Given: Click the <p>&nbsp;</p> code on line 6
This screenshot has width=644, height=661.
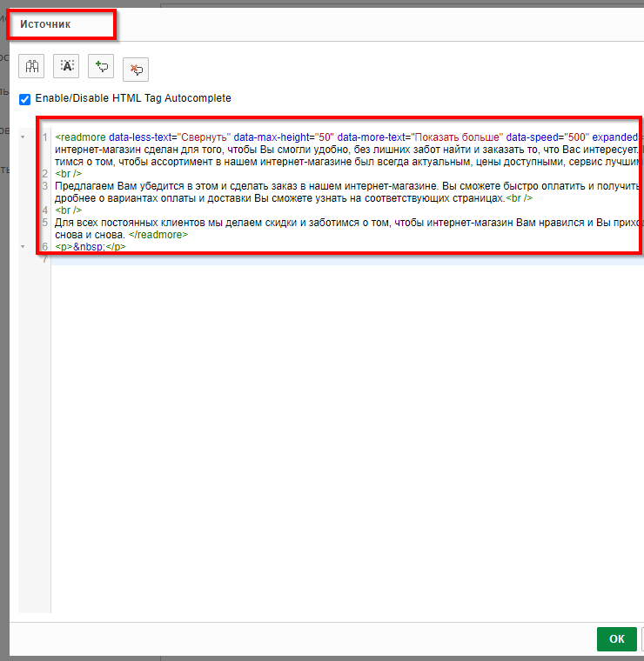Looking at the screenshot, I should (91, 247).
